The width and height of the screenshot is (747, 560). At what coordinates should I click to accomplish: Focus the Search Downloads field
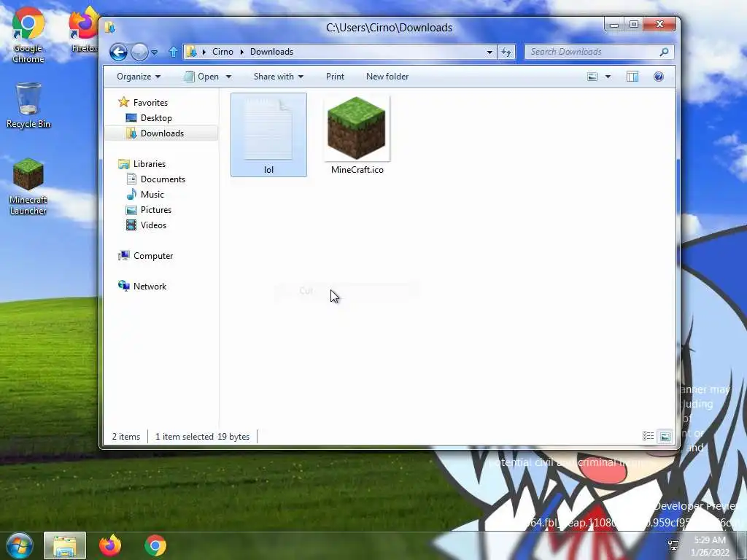tap(600, 52)
